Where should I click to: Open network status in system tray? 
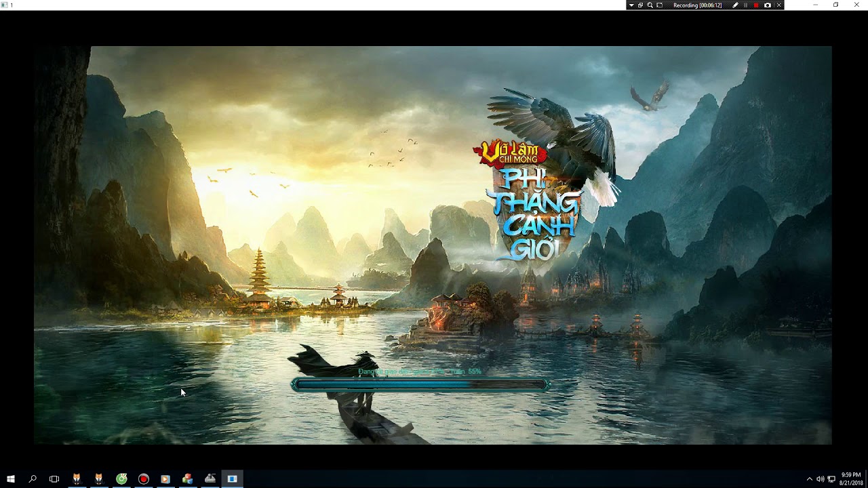pyautogui.click(x=831, y=479)
